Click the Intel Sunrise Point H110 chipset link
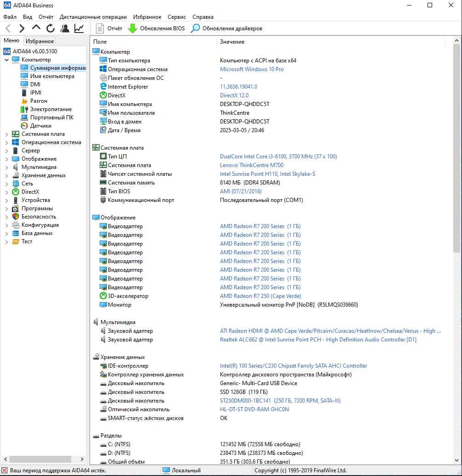This screenshot has width=462, height=476. [x=267, y=174]
